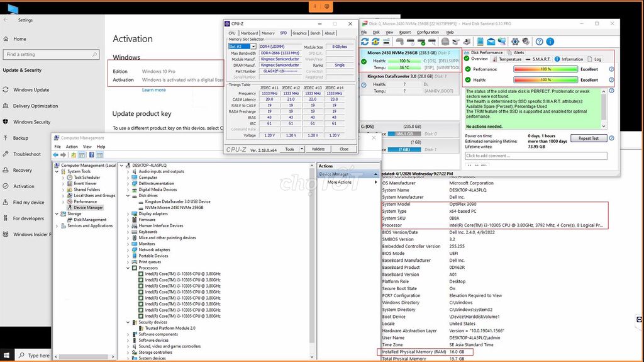Click the 'Click to add comment' field
The height and width of the screenshot is (362, 644).
click(x=536, y=156)
